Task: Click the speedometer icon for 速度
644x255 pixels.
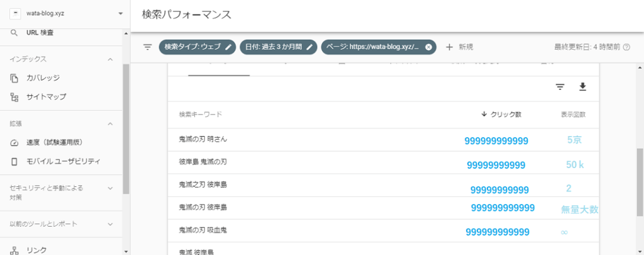Action: tap(14, 143)
